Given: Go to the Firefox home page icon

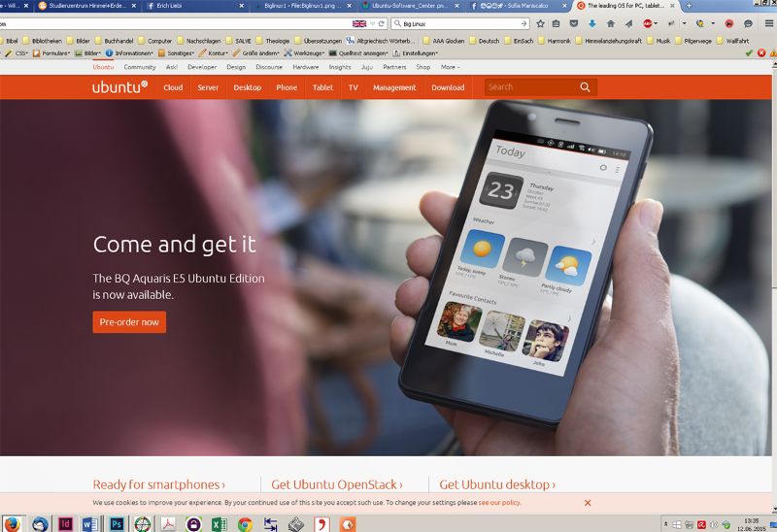Looking at the screenshot, I should pyautogui.click(x=611, y=23).
